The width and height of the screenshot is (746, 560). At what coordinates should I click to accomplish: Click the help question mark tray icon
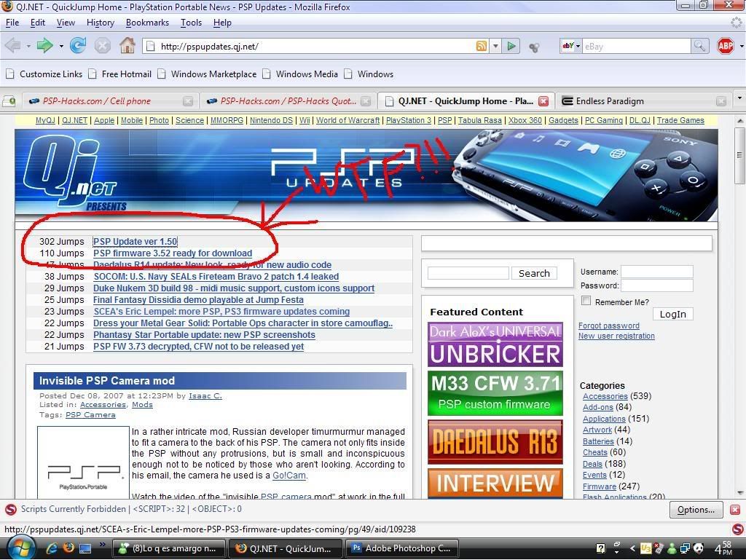tap(601, 548)
